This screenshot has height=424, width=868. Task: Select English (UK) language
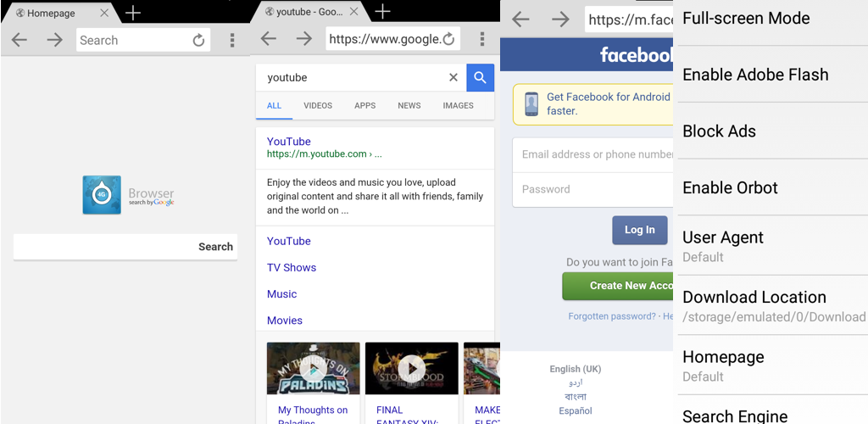(576, 369)
